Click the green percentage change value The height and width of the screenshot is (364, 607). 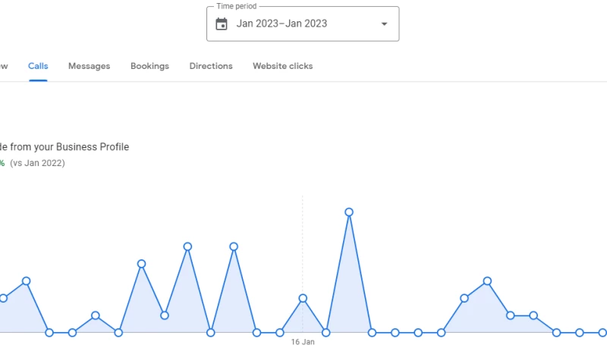[x=2, y=163]
